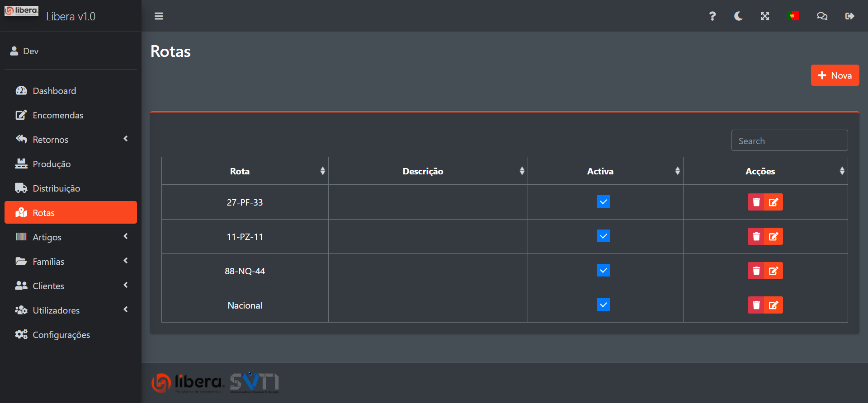Edit the Nacional route with pencil icon
Screen dimensions: 868x403
pos(774,305)
